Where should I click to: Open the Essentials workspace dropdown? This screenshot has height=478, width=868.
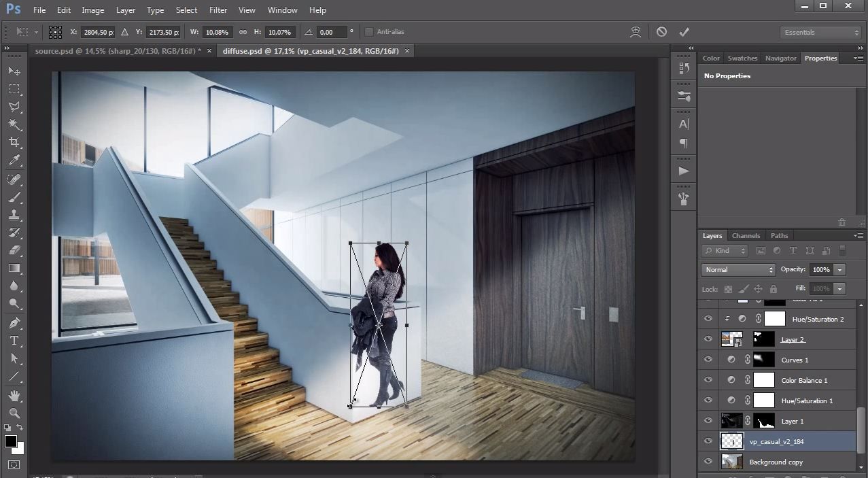pyautogui.click(x=821, y=32)
